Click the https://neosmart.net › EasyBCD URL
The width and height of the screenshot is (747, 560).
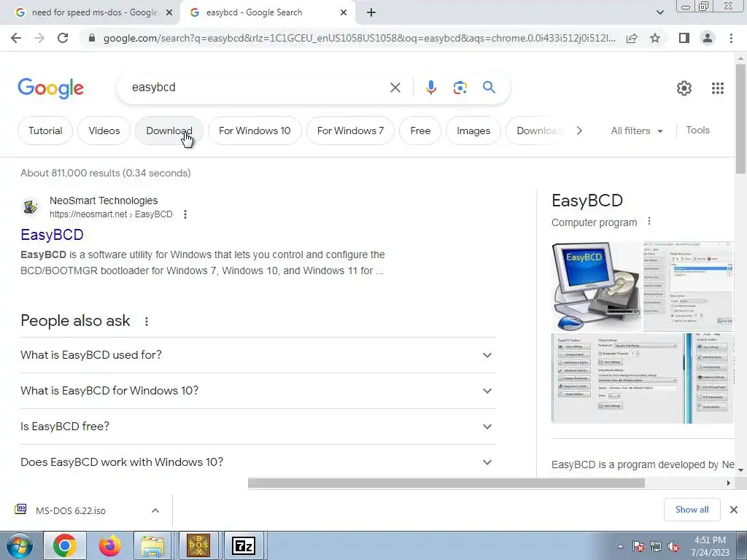[x=111, y=214]
